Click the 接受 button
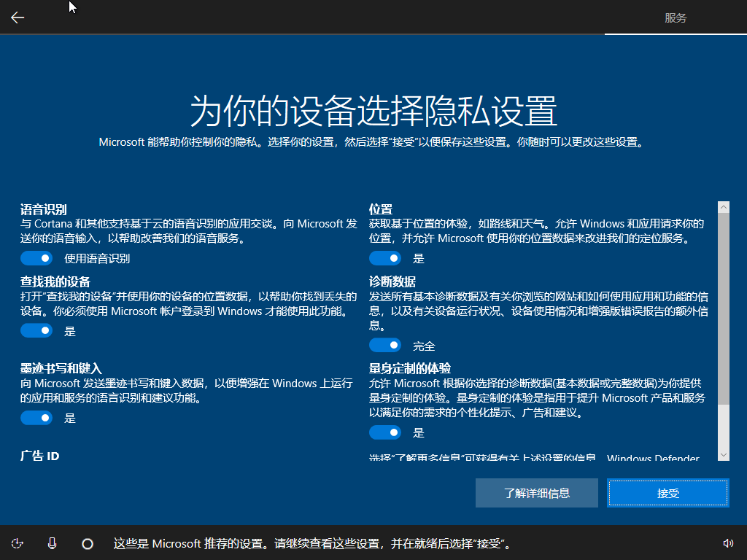This screenshot has height=560, width=747. [x=667, y=493]
